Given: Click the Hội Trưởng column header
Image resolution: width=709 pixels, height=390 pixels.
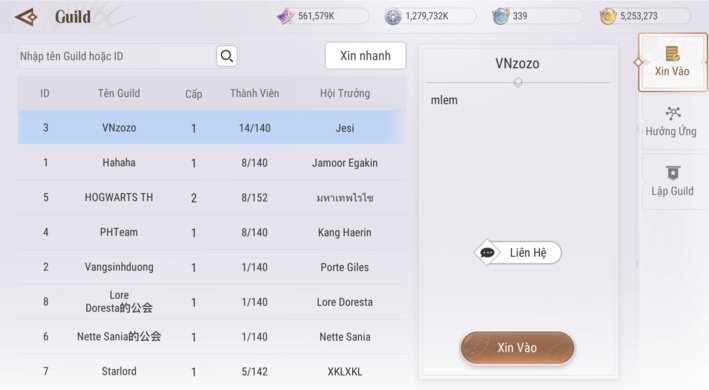Looking at the screenshot, I should [345, 94].
